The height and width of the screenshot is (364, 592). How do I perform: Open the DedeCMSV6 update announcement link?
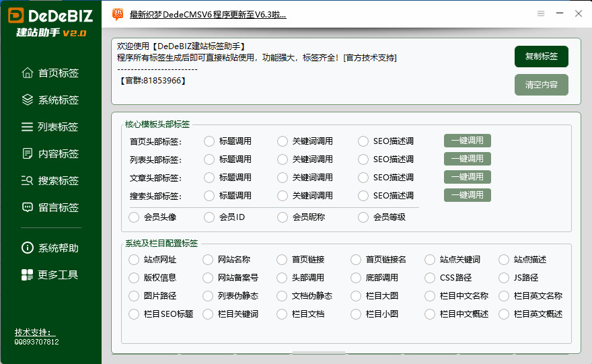click(x=207, y=14)
